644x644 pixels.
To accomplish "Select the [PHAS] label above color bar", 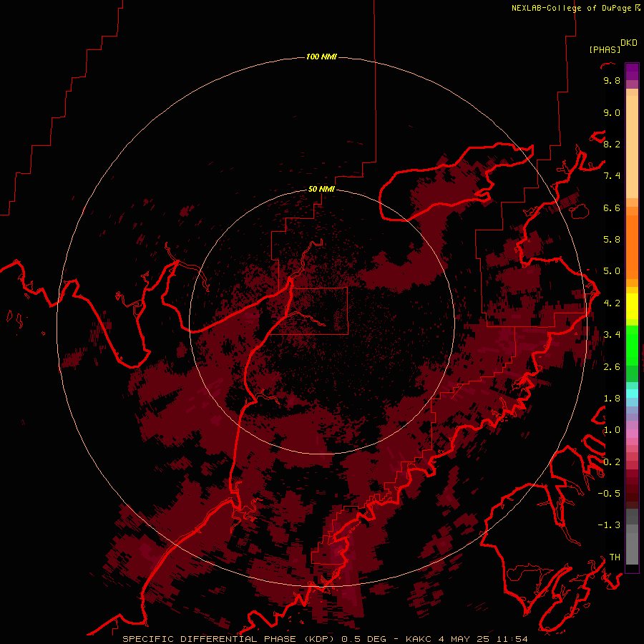I will click(x=605, y=50).
